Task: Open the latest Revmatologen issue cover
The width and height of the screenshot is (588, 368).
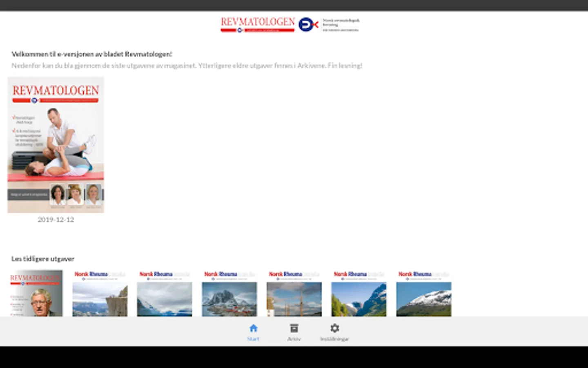Action: pos(56,145)
